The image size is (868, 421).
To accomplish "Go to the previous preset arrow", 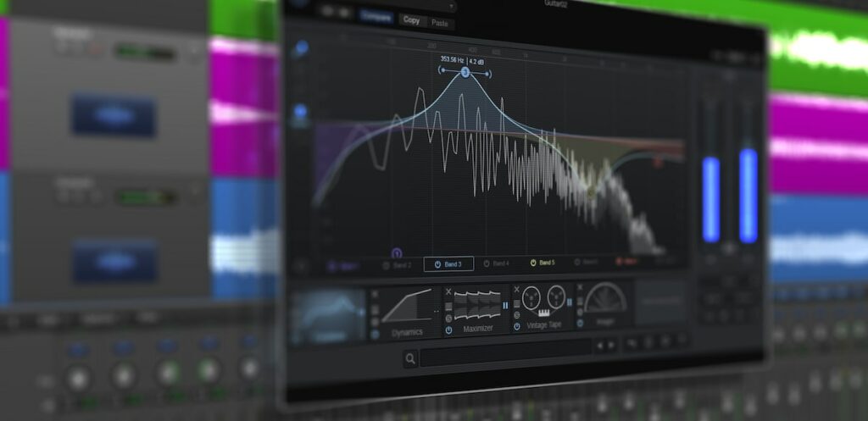I will [x=598, y=346].
